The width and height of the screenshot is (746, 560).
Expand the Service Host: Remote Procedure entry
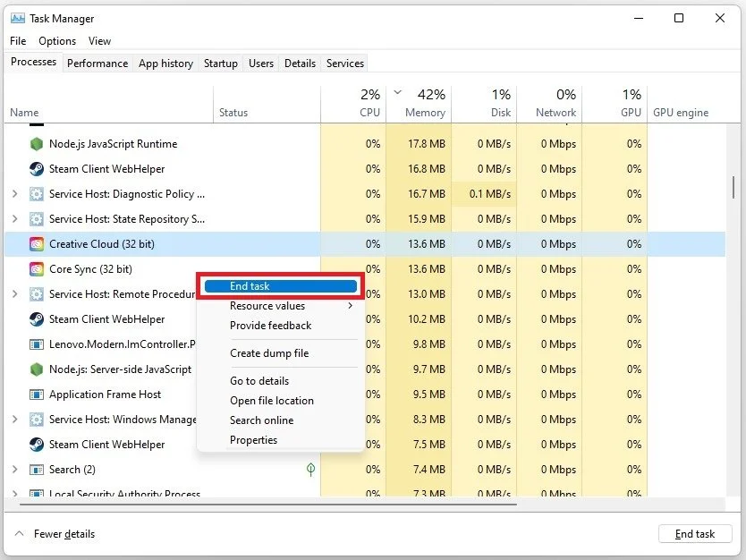click(x=17, y=293)
